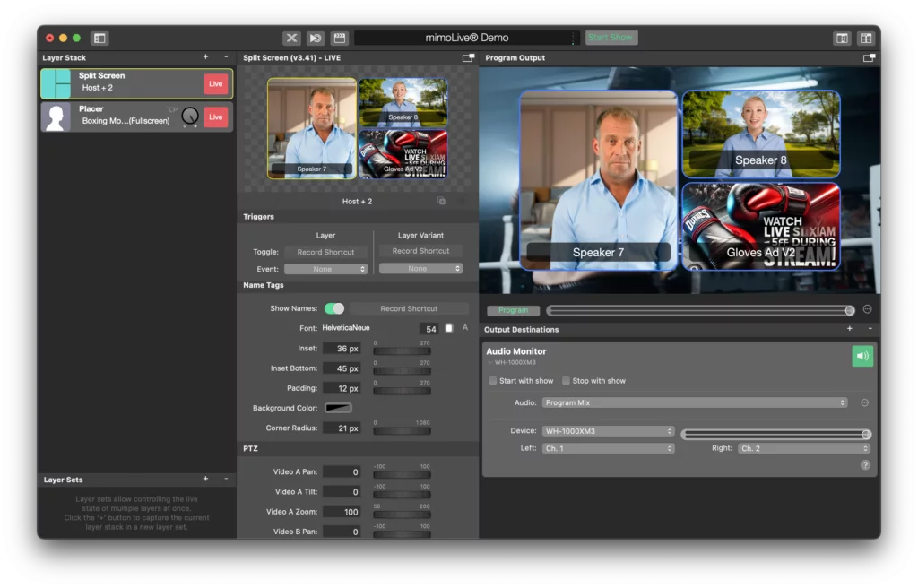Remove layer with Layer Stack minus button

click(226, 57)
